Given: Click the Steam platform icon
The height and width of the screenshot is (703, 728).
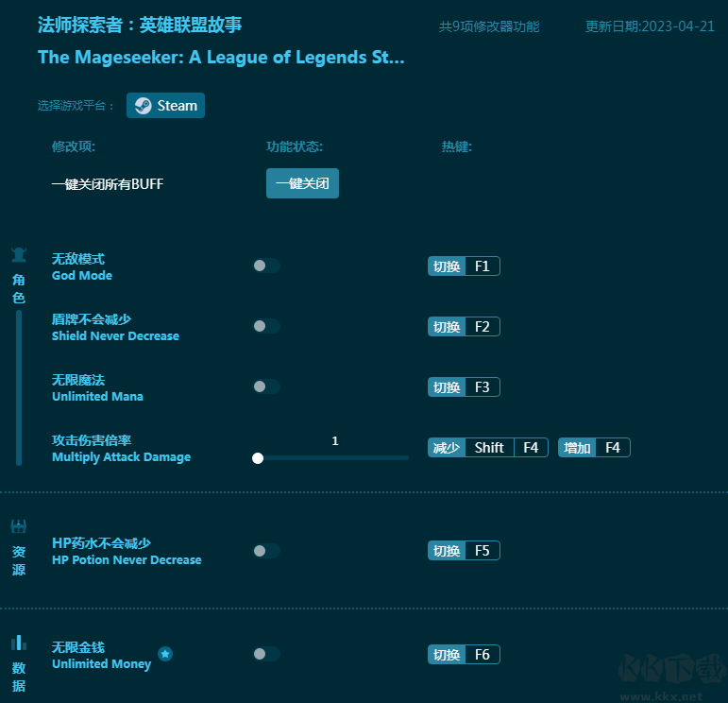Looking at the screenshot, I should [x=143, y=106].
